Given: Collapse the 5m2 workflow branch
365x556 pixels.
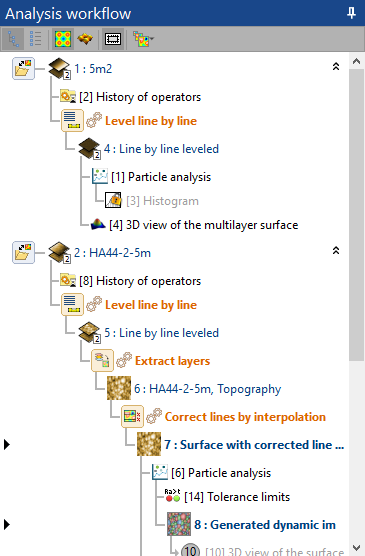Looking at the screenshot, I should pyautogui.click(x=336, y=66).
